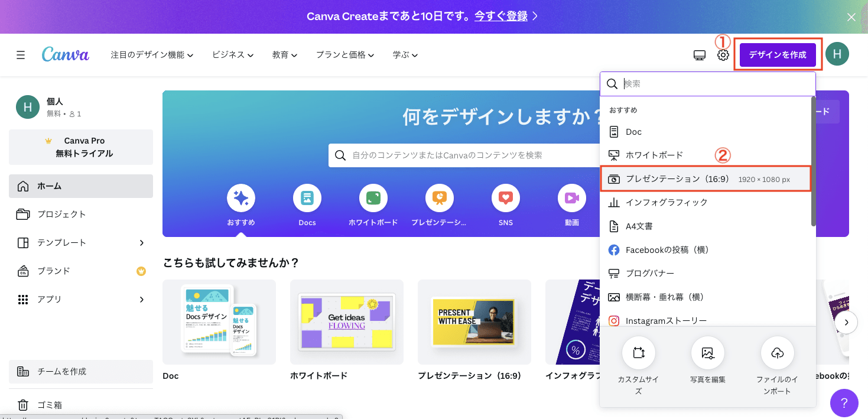Select the 動画 video category icon
This screenshot has width=868, height=419.
[x=572, y=199]
